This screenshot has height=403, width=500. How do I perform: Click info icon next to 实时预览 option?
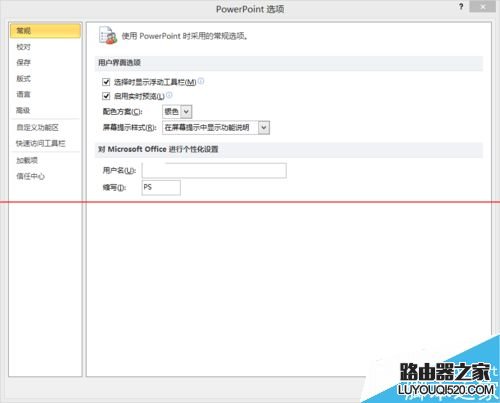coord(169,95)
